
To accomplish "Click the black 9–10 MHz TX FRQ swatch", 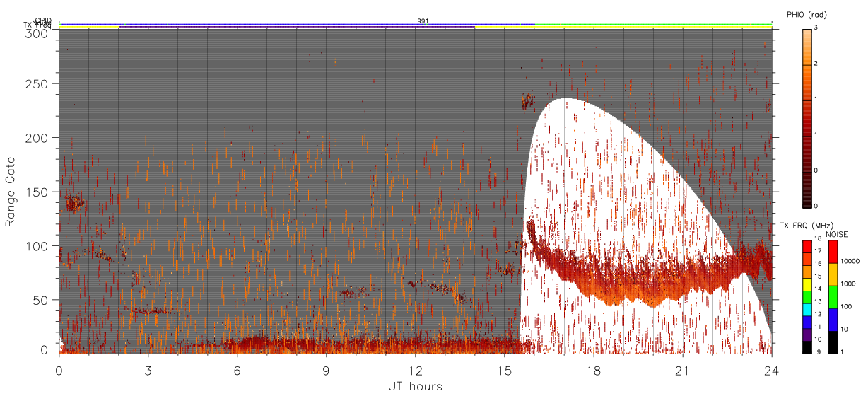I will click(x=807, y=347).
